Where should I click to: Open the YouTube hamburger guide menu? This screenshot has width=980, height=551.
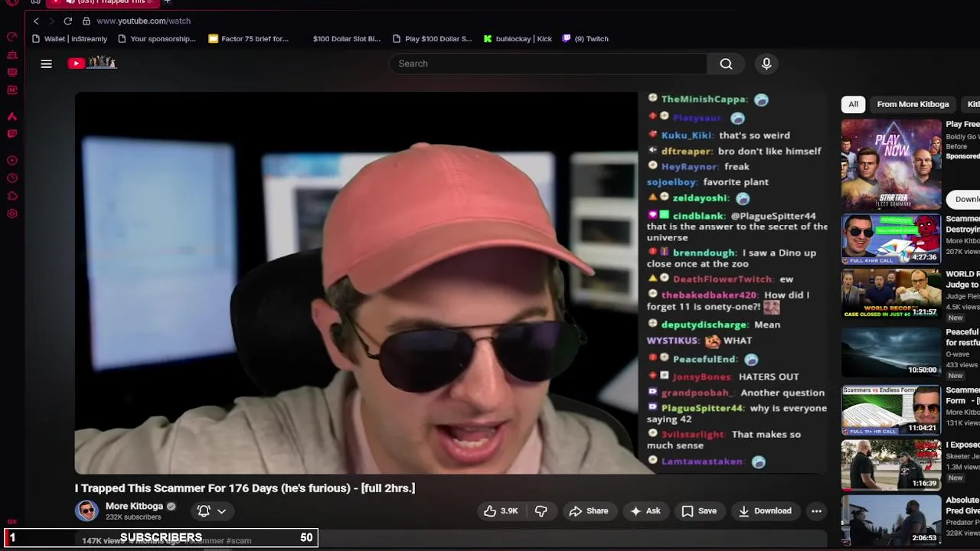(46, 64)
